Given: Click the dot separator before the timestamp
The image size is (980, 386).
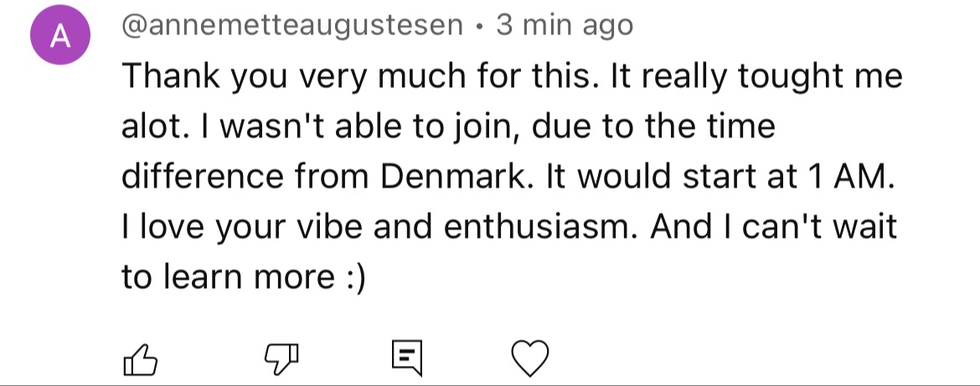Looking at the screenshot, I should [x=479, y=27].
